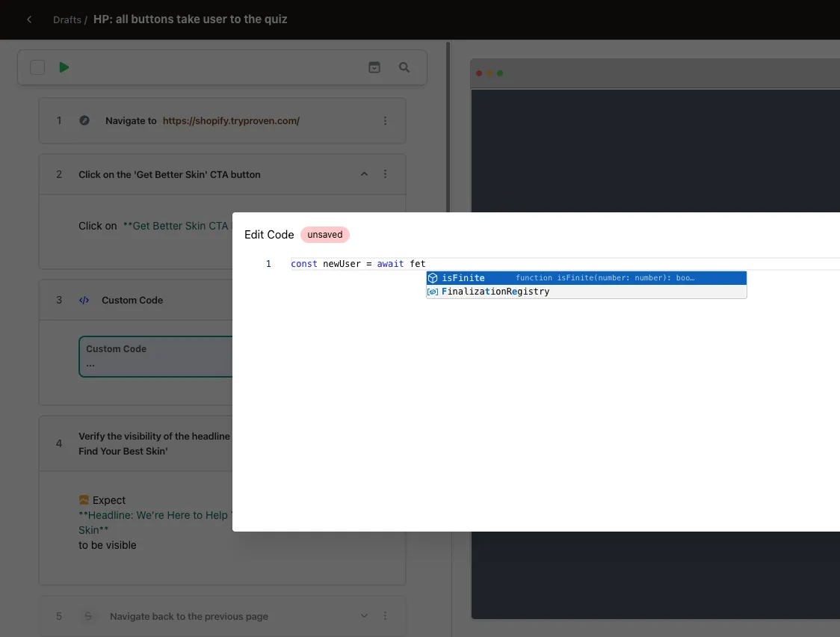The width and height of the screenshot is (840, 637).
Task: Open the shopify.tryproven.com URL link
Action: tap(231, 121)
